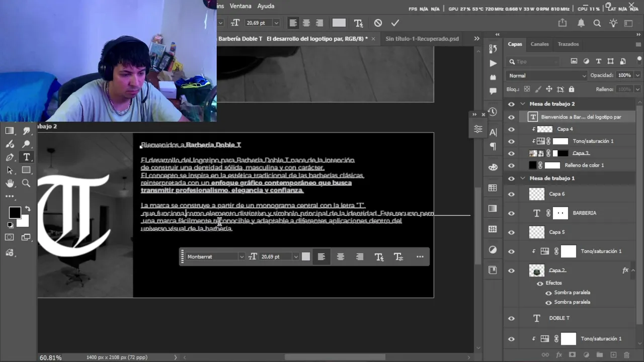Filter layers by pixel layers
Screen dimensions: 644x362
(x=574, y=61)
